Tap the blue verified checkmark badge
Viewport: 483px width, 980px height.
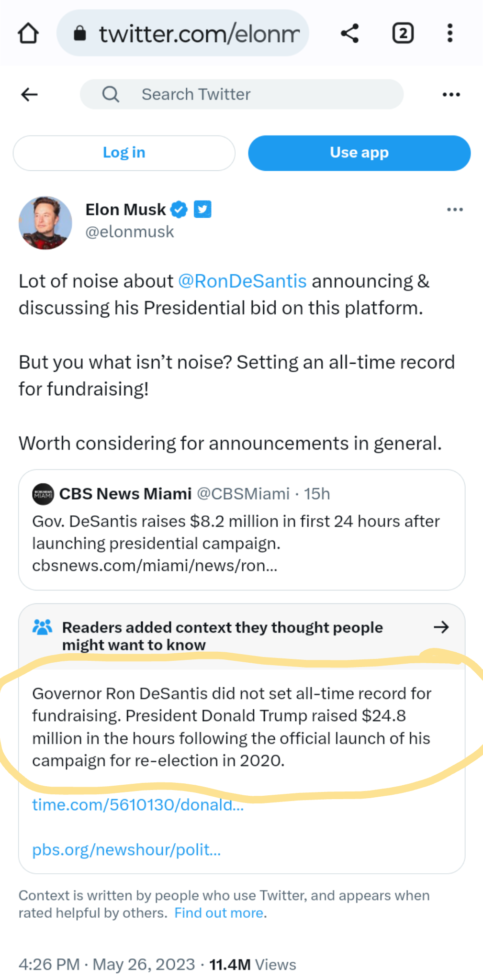179,210
